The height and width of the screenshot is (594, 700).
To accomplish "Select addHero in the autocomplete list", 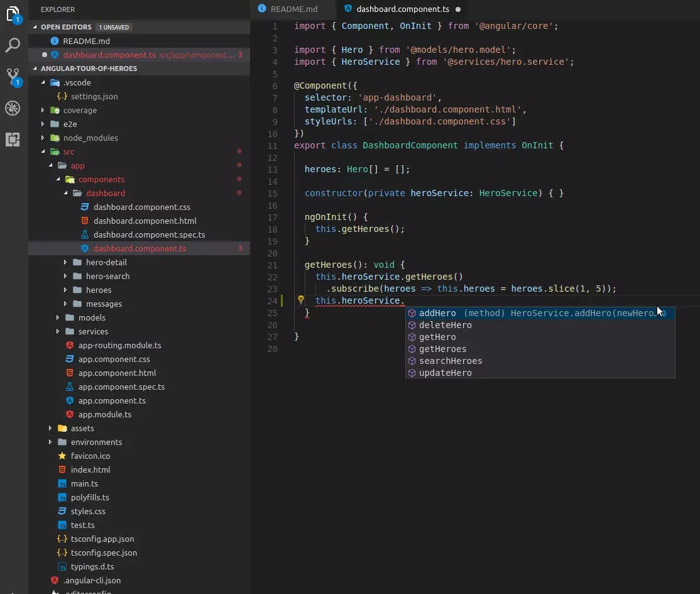I will (540, 313).
